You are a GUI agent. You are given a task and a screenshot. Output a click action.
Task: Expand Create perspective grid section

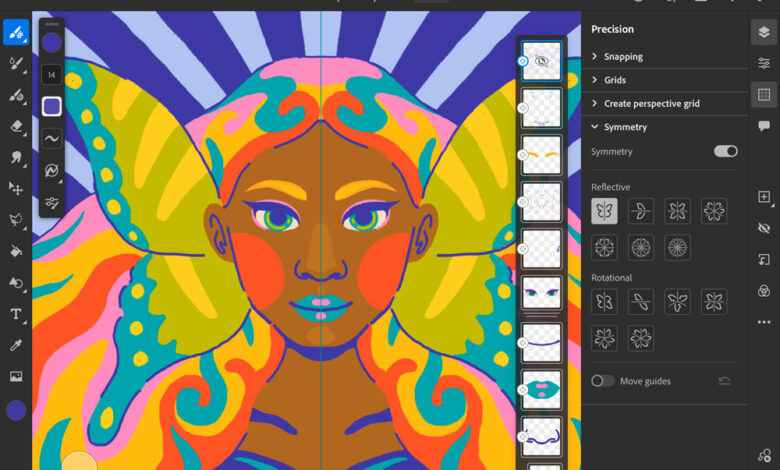click(651, 103)
